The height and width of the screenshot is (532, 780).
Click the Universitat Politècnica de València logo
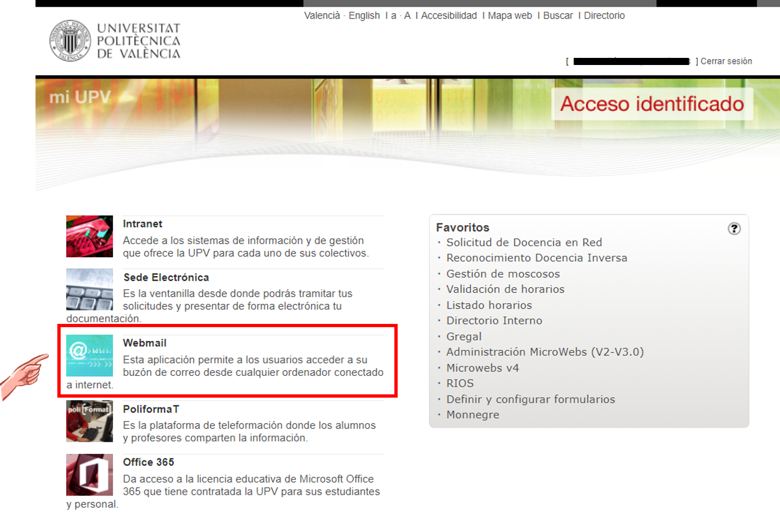tap(115, 41)
